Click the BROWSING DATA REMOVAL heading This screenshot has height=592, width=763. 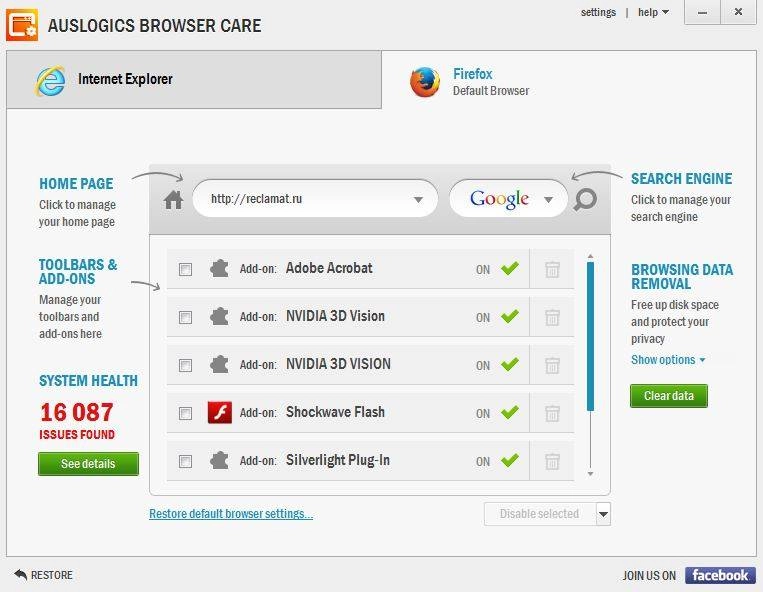pos(682,276)
